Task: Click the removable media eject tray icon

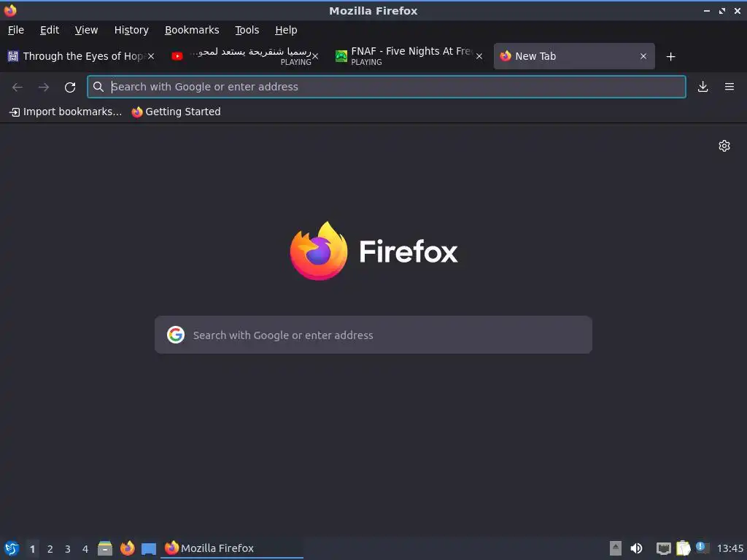Action: coord(616,548)
